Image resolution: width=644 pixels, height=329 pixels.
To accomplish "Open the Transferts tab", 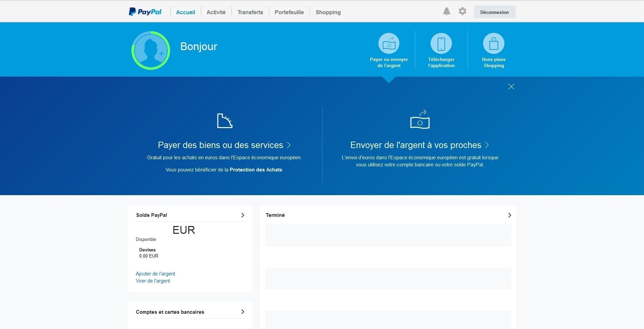I will pyautogui.click(x=250, y=12).
